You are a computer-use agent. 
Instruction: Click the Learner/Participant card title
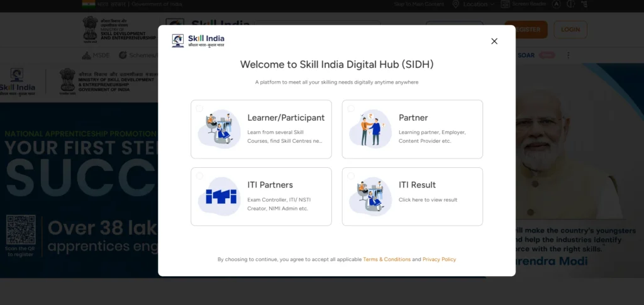286,118
